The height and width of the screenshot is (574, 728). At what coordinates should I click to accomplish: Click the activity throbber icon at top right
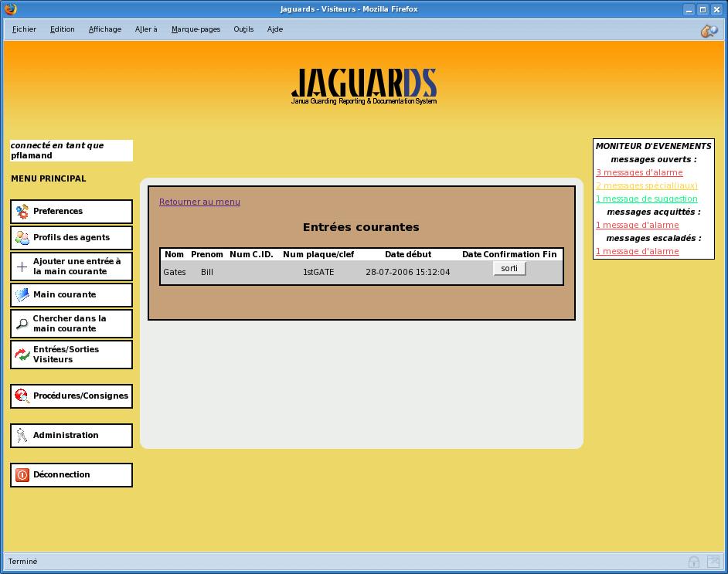709,31
